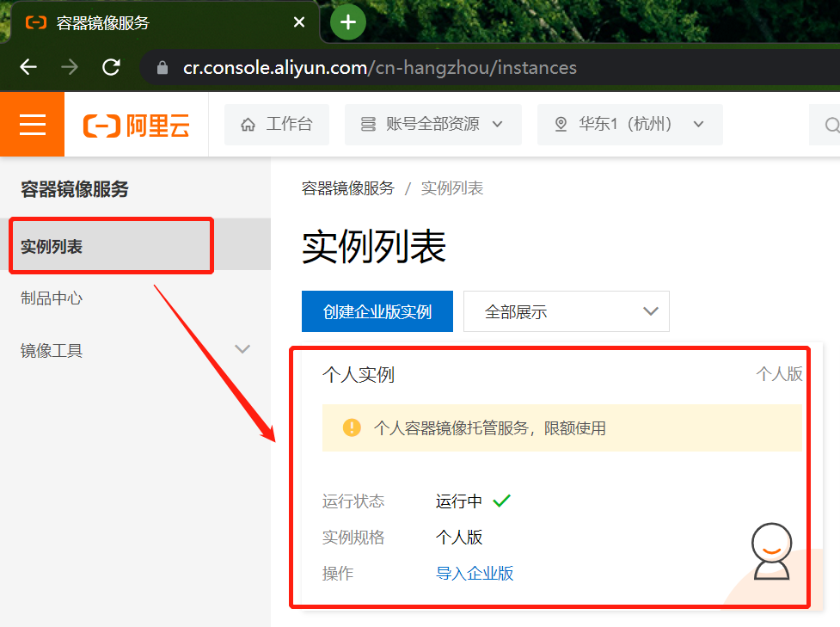
Task: Open the orange hamburger menu
Action: [32, 125]
